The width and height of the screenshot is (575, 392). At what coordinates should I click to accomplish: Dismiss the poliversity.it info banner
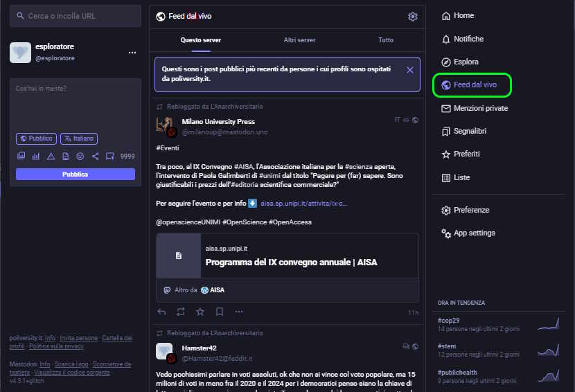pyautogui.click(x=409, y=70)
